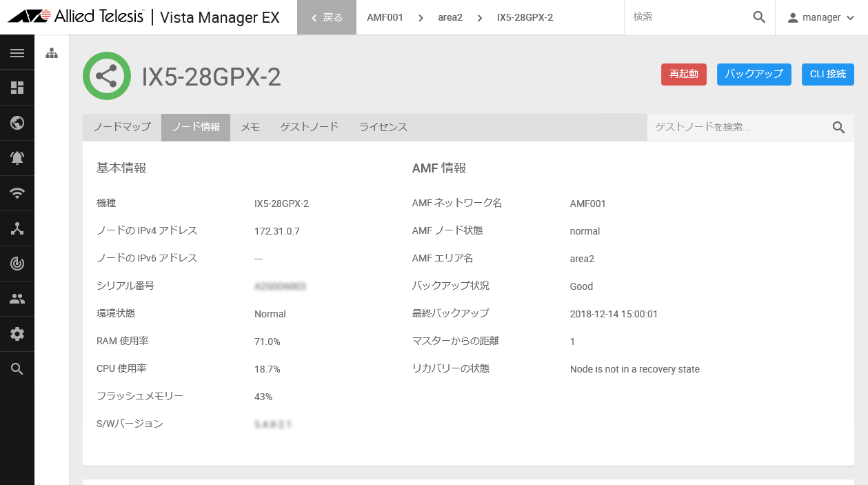Screen dimensions: 868x485
Task: Click the バックアップ backup button
Action: pos(754,75)
